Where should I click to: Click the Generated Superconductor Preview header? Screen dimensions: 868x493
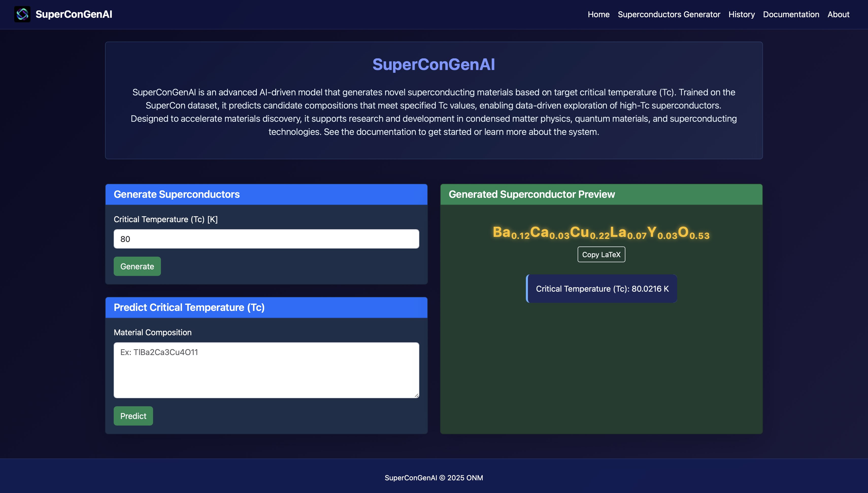tap(532, 194)
